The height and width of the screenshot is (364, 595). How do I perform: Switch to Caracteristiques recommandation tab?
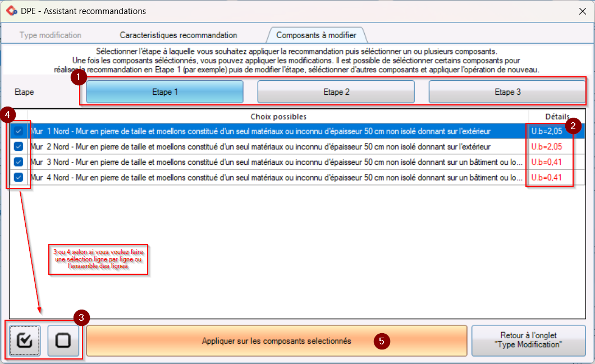[178, 35]
